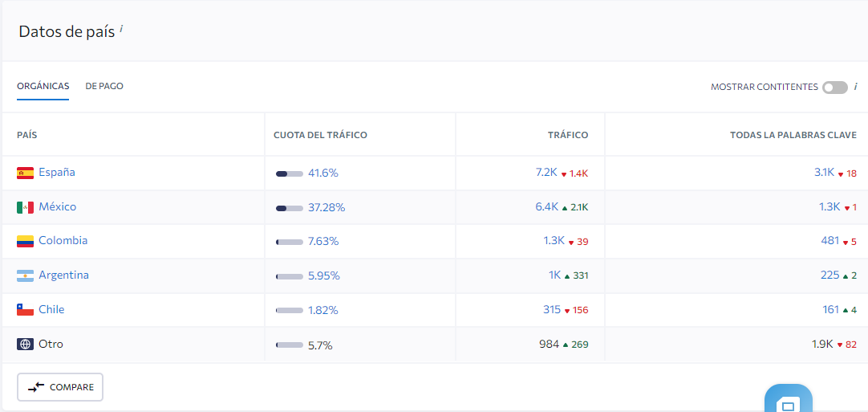The image size is (868, 412).
Task: Click the 1.82% traffic share value
Action: pyautogui.click(x=323, y=311)
